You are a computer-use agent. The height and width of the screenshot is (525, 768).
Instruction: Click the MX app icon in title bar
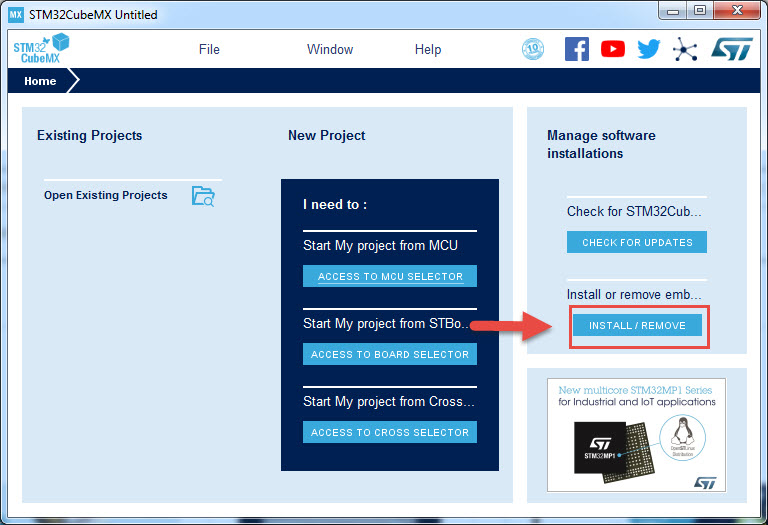click(16, 14)
